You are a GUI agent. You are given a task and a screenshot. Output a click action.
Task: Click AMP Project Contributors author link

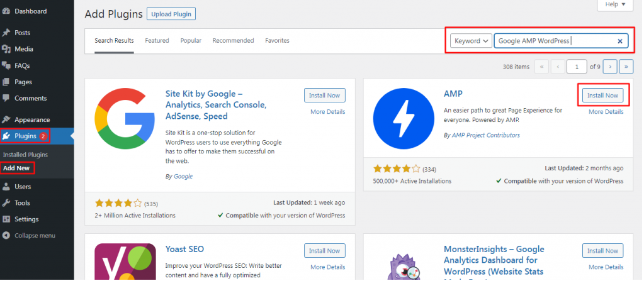(x=486, y=135)
